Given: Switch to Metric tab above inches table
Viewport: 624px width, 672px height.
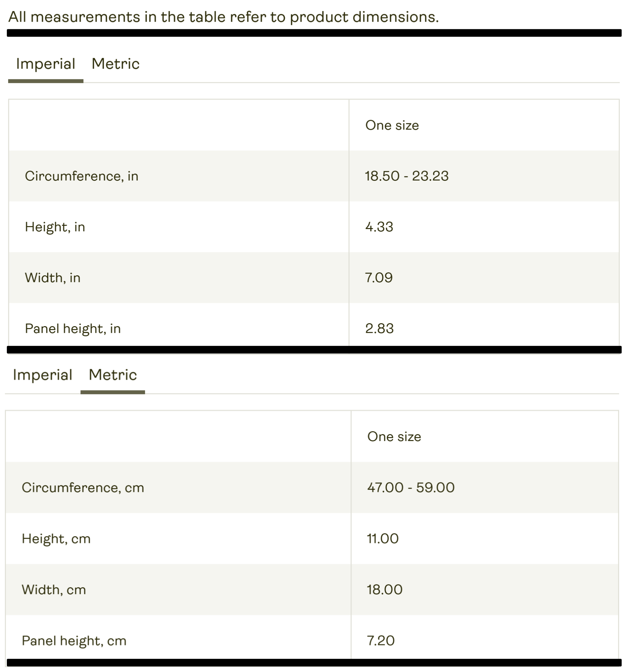Looking at the screenshot, I should 116,64.
